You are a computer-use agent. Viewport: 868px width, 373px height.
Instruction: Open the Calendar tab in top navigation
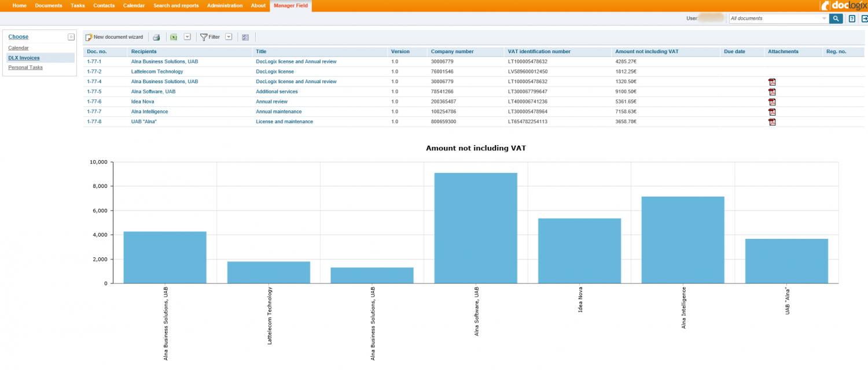(134, 6)
